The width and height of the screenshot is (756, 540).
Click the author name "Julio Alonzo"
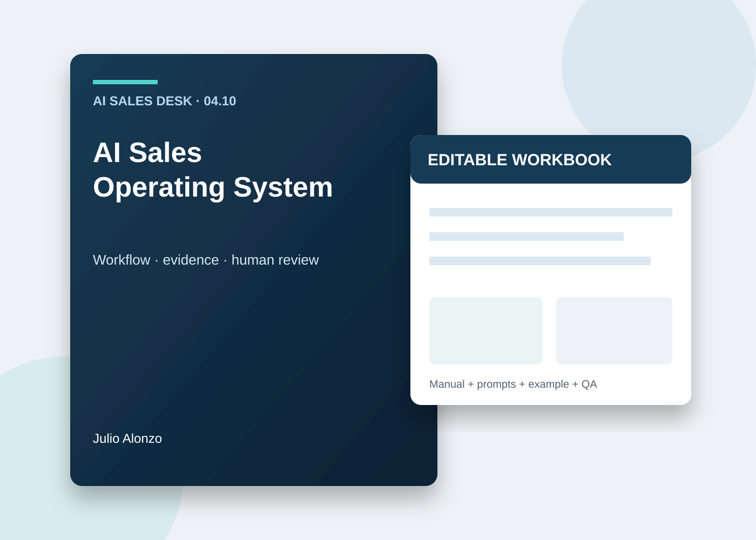pos(127,438)
